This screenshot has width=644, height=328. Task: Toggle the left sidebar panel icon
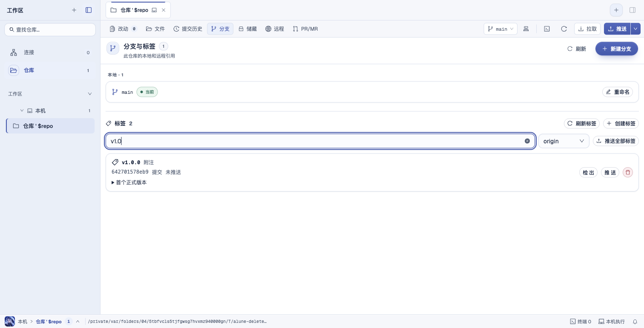click(x=89, y=10)
